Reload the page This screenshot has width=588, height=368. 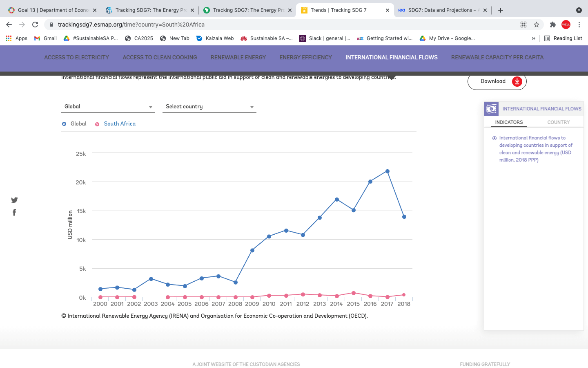point(35,25)
